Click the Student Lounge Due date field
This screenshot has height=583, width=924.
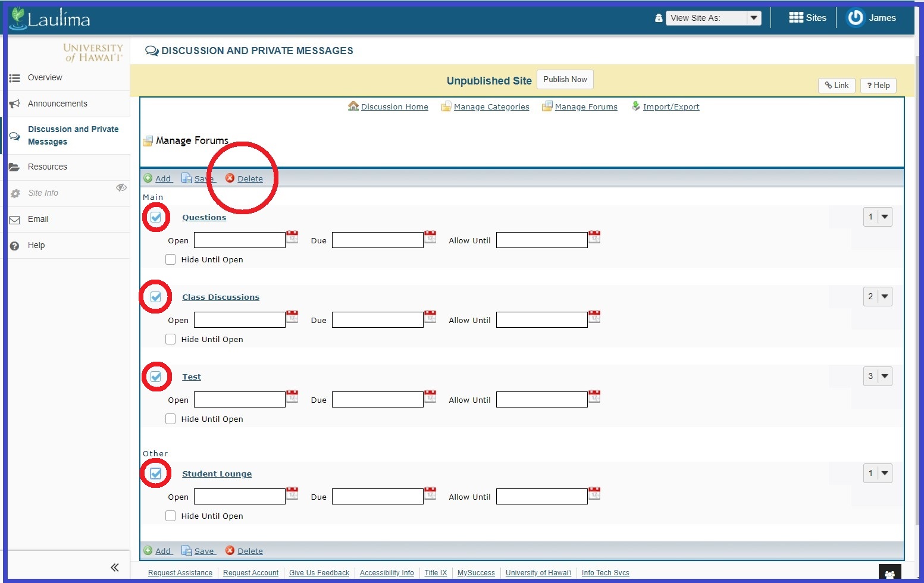coord(377,497)
